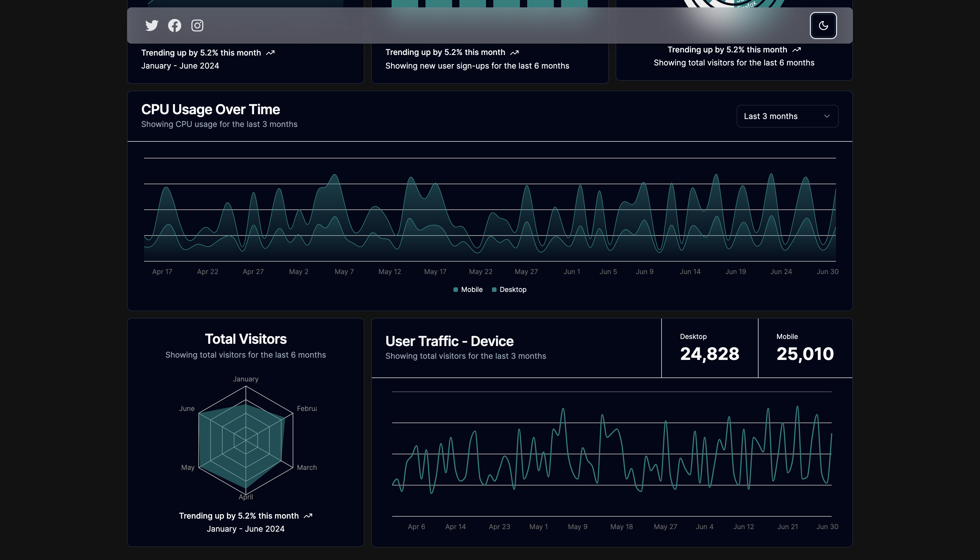Click the Mobile legend color swatch
Image resolution: width=980 pixels, height=560 pixels.
456,290
